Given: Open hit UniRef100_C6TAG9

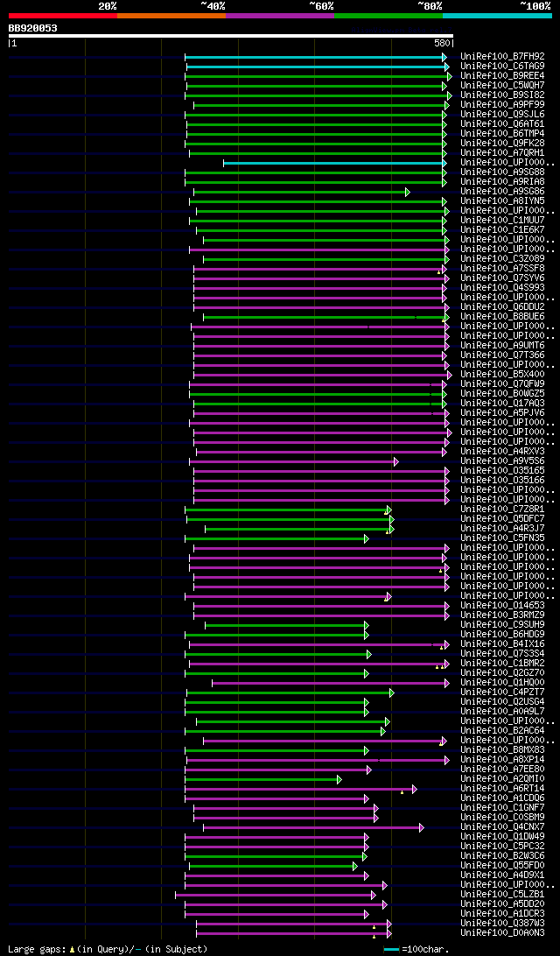Looking at the screenshot, I should (503, 66).
